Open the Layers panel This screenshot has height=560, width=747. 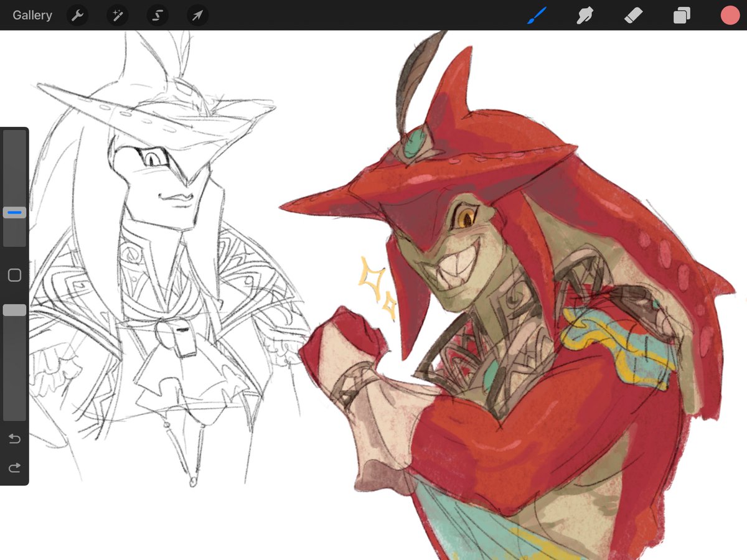(682, 16)
